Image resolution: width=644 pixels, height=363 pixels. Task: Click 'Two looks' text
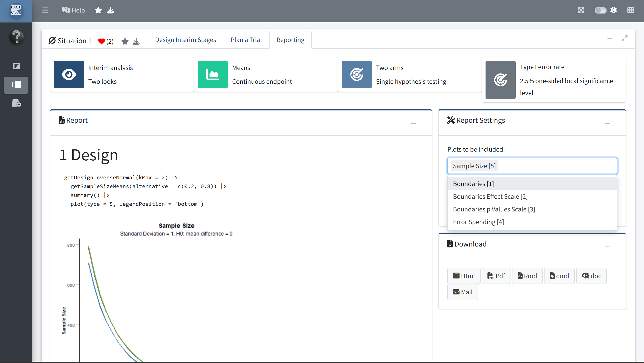[102, 82]
